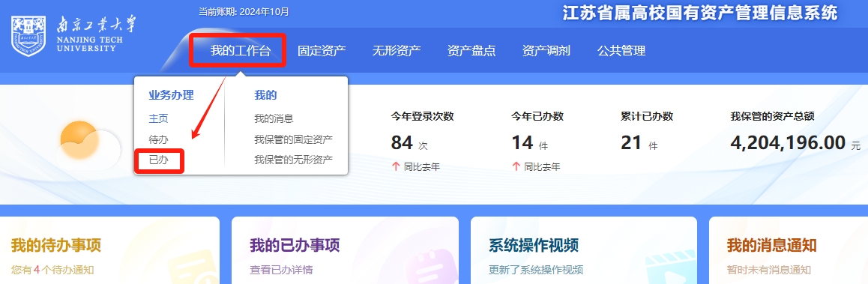Open the 我的工作台 menu
868x284 pixels.
(x=241, y=51)
